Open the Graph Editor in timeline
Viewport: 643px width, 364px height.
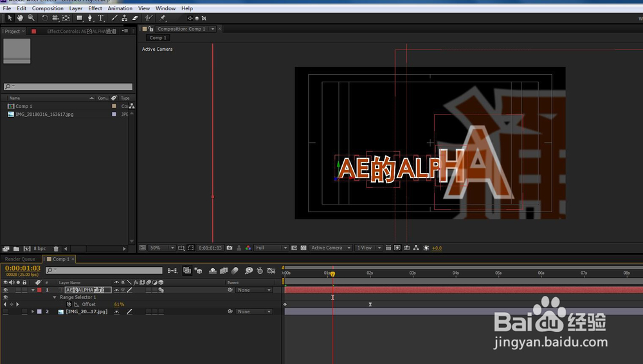271,271
